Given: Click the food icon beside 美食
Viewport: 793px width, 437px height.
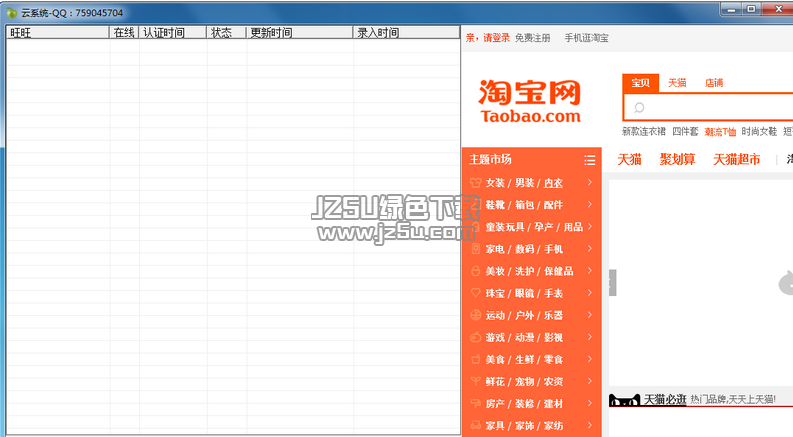Looking at the screenshot, I should click(x=475, y=359).
